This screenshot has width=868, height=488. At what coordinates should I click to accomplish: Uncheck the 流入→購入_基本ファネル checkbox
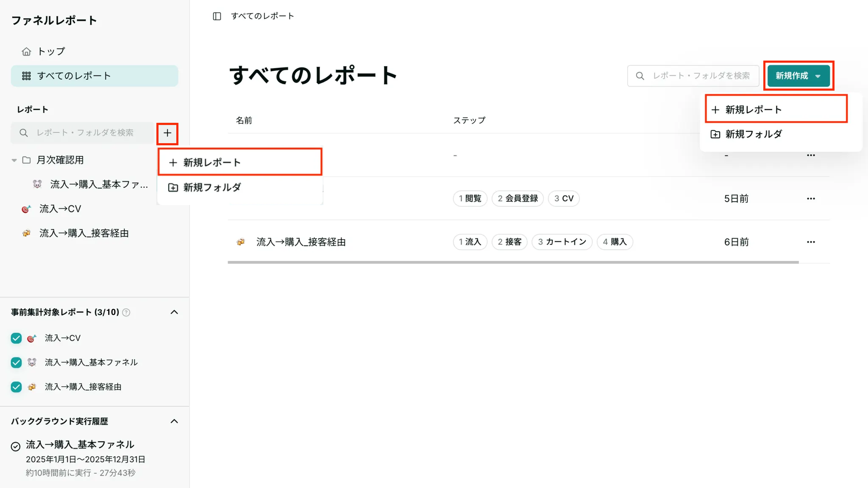click(x=16, y=362)
